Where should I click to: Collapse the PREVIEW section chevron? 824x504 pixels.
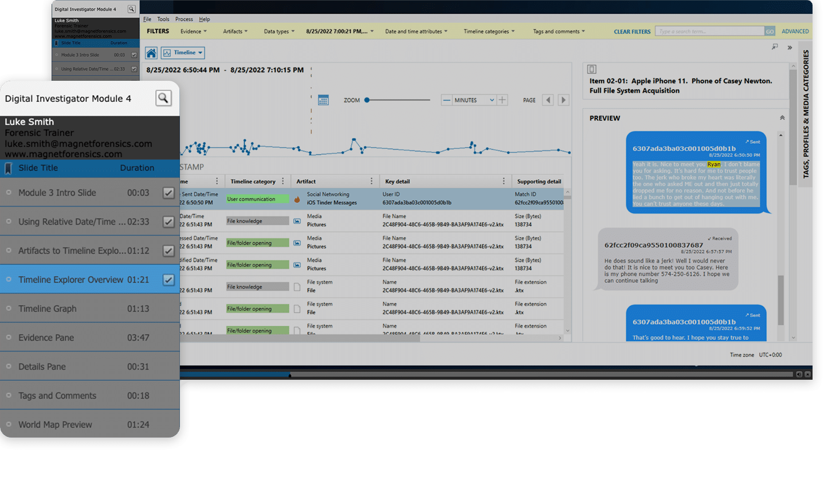[x=782, y=117]
